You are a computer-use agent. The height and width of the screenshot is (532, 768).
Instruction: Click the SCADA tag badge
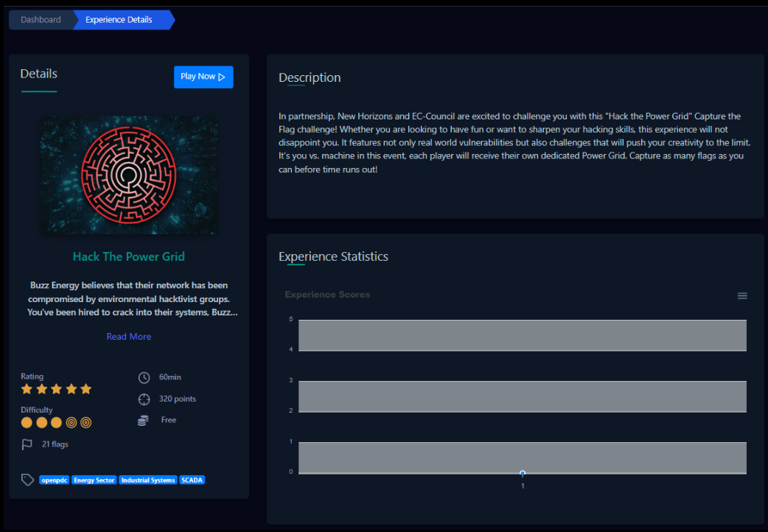pos(192,479)
